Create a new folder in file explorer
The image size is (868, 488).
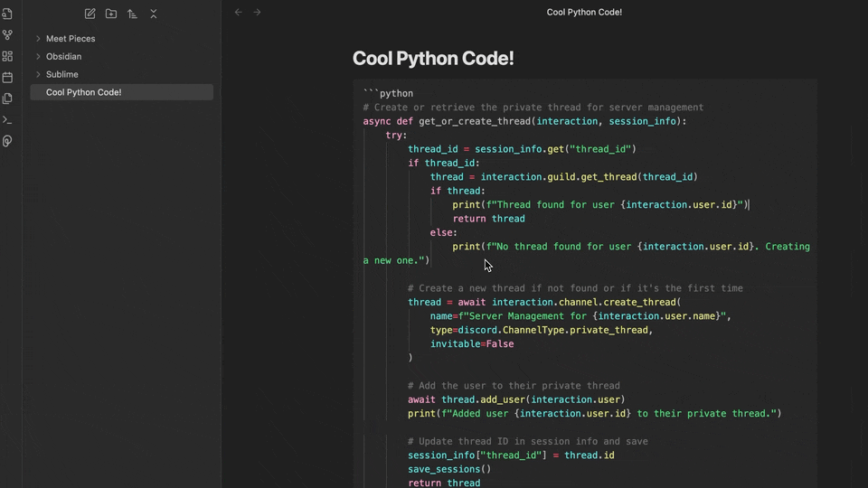pos(110,14)
